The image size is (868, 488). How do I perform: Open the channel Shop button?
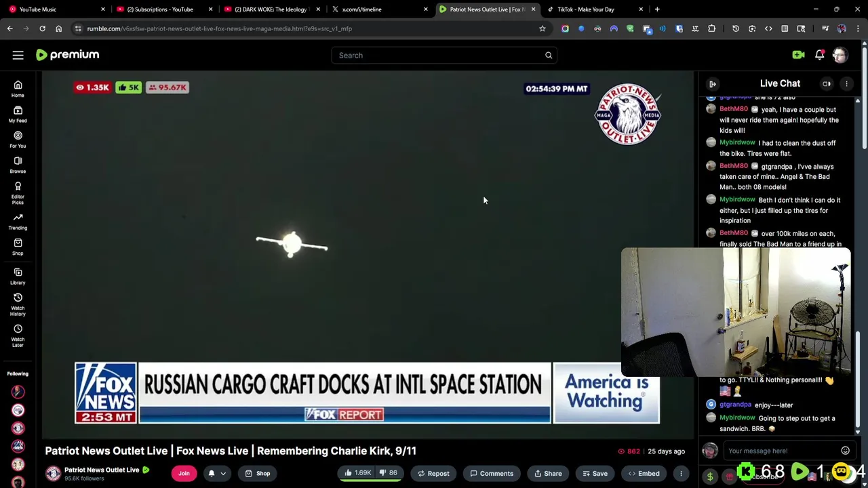(x=257, y=474)
